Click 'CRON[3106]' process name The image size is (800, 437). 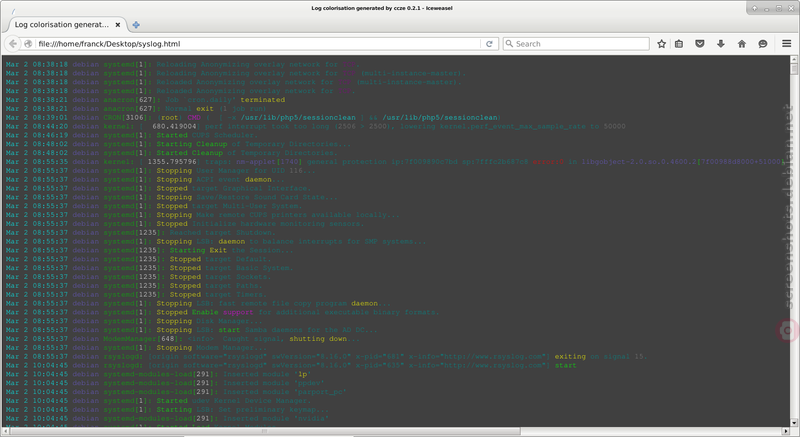[126, 117]
